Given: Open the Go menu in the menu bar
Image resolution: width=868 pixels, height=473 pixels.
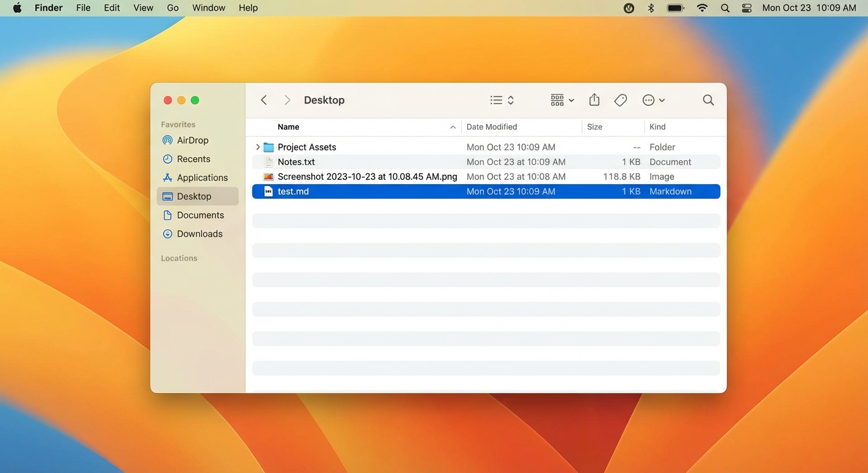Looking at the screenshot, I should [x=172, y=7].
